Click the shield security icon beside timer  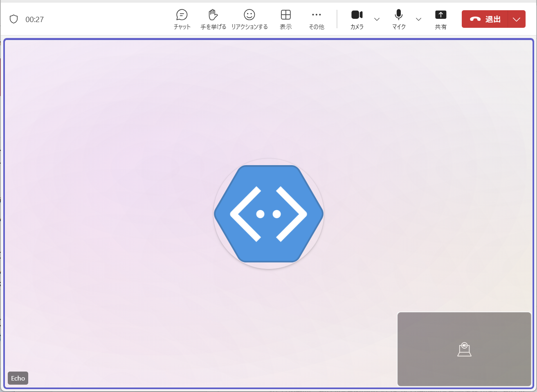click(x=14, y=19)
